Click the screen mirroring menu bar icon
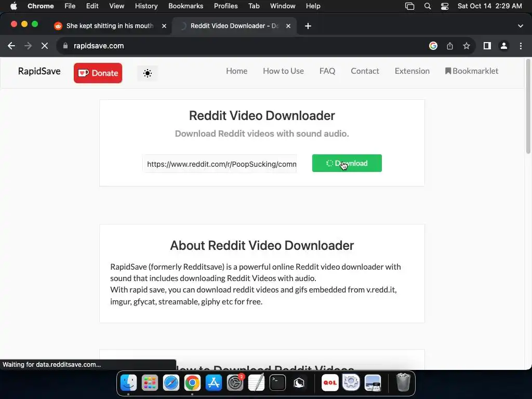 [409, 6]
